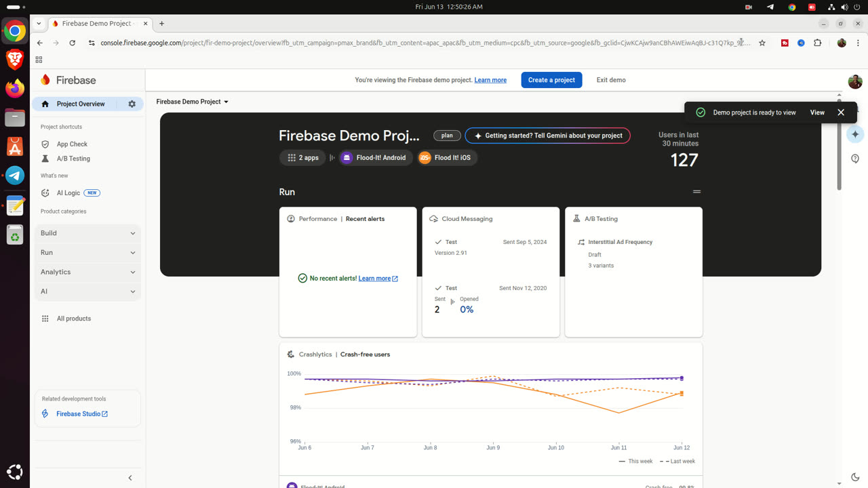Dismiss the demo project ready notification

tap(841, 113)
